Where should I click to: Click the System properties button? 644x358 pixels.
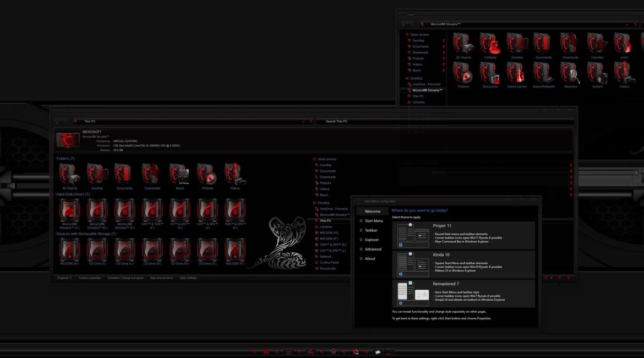coord(89,278)
